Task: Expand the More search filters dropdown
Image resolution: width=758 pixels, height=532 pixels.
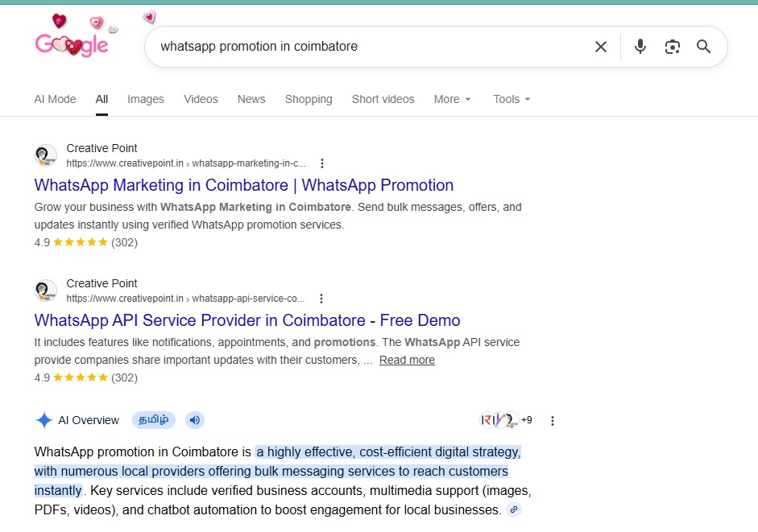Action: [452, 99]
